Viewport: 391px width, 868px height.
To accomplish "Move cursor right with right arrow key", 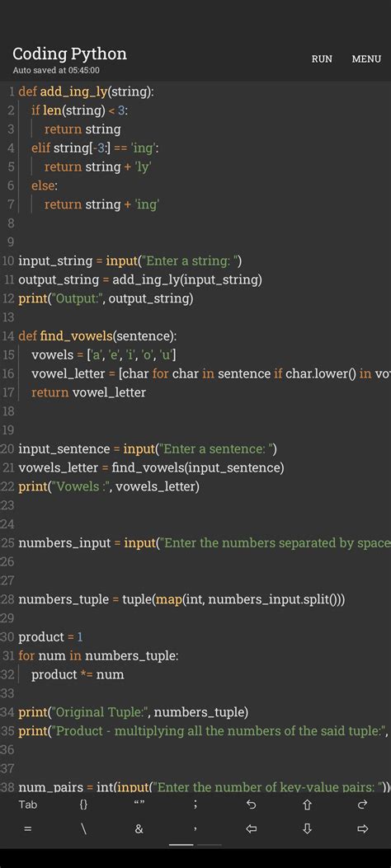I will tap(363, 828).
